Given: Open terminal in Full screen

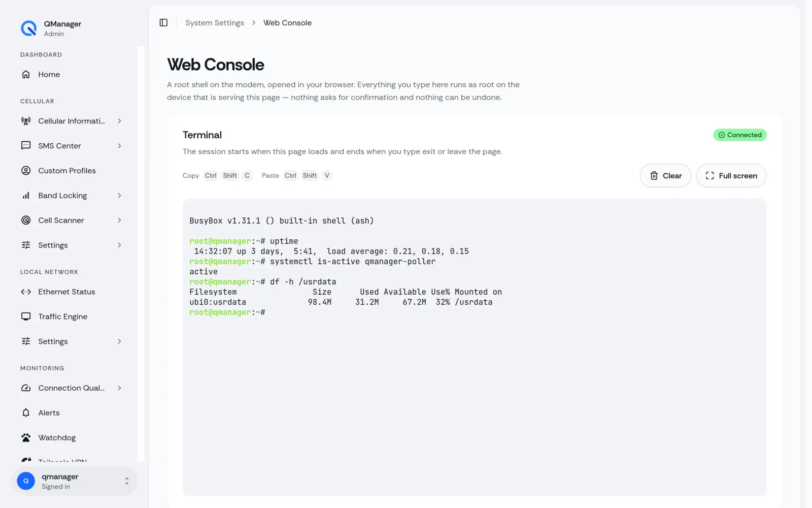Looking at the screenshot, I should [x=731, y=176].
